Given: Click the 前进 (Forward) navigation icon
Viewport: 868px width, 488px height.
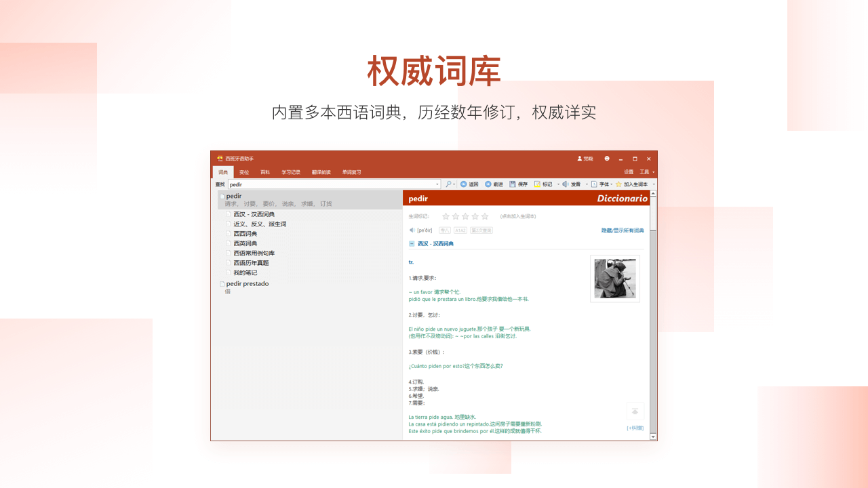Looking at the screenshot, I should [x=488, y=184].
